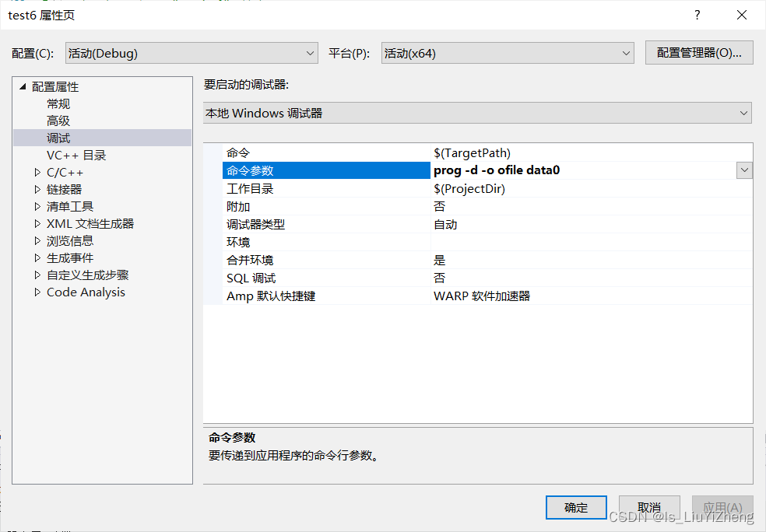Click the $(TargetPath) value cell
766x532 pixels.
(x=592, y=152)
